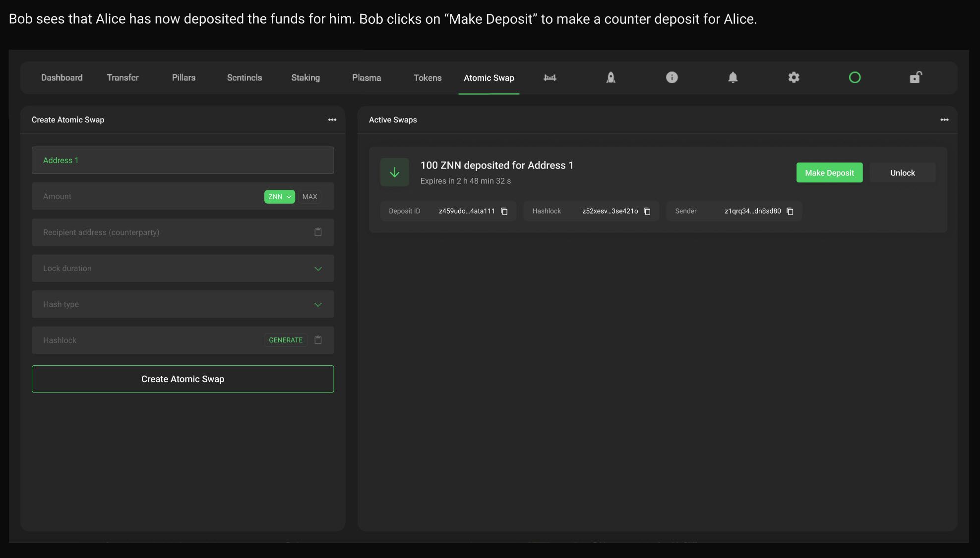Image resolution: width=980 pixels, height=558 pixels.
Task: Switch to the Staking tab
Action: point(305,78)
